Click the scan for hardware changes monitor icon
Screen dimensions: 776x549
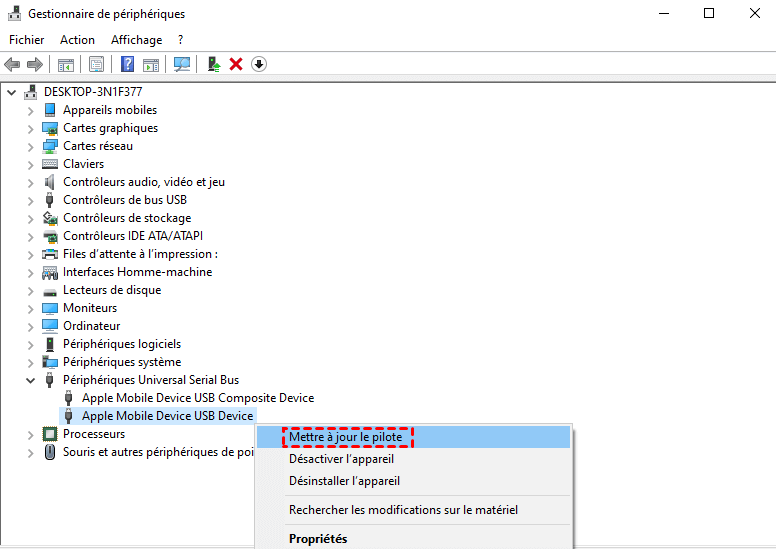tap(182, 64)
